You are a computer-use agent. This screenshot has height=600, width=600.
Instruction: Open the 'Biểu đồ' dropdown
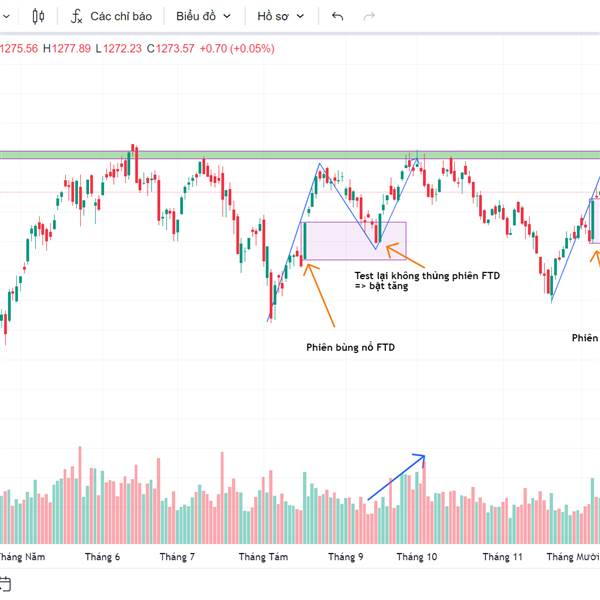tap(203, 16)
